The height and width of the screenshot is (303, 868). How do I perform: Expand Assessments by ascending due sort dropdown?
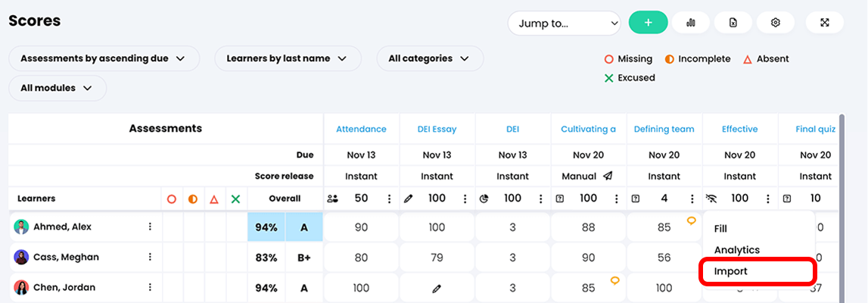tap(104, 58)
